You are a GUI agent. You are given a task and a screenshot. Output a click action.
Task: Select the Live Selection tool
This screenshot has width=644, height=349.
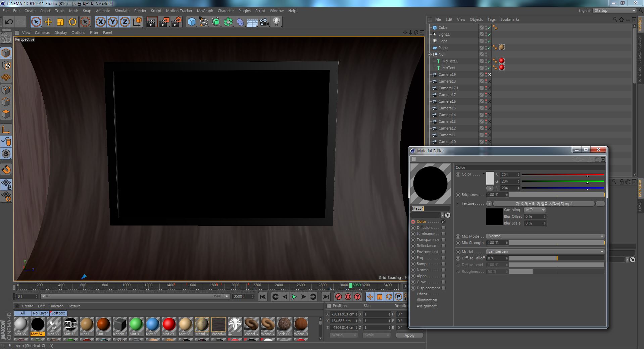(x=36, y=22)
